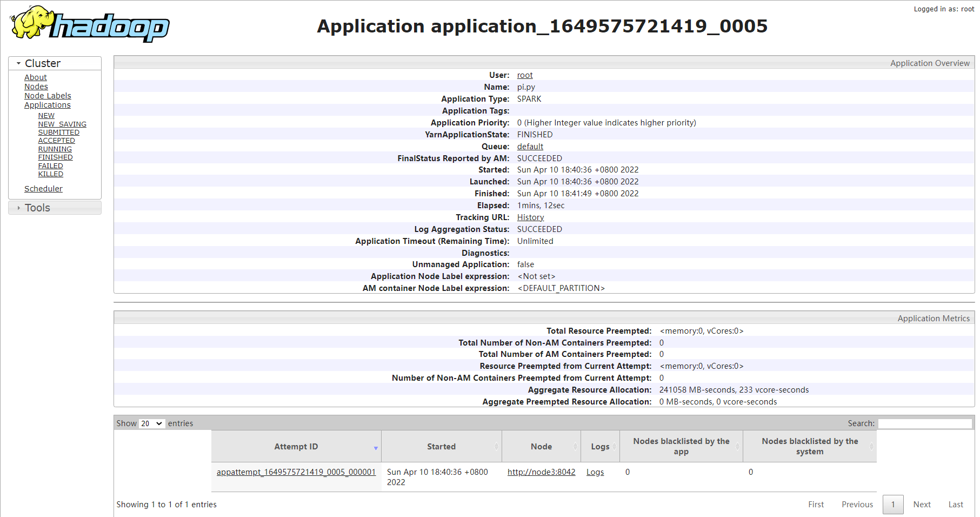This screenshot has height=517, width=980.
Task: Open Node Labels page
Action: [48, 96]
